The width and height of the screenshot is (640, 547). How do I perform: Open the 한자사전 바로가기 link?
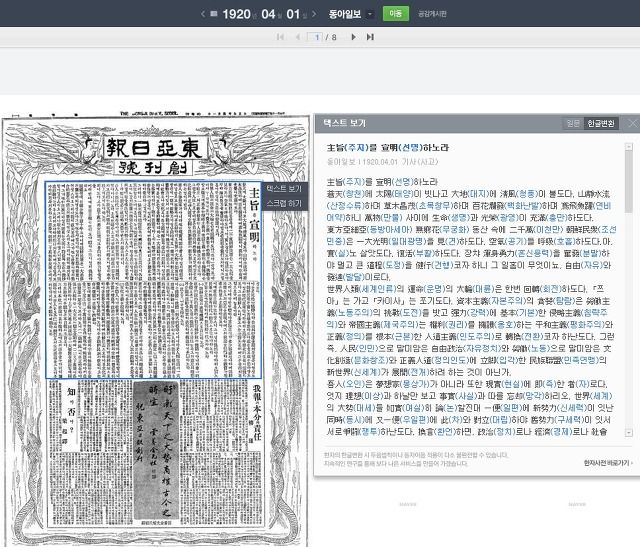pos(608,463)
